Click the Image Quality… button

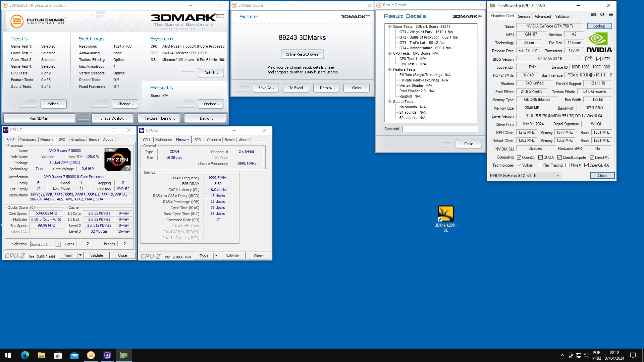[x=113, y=118]
